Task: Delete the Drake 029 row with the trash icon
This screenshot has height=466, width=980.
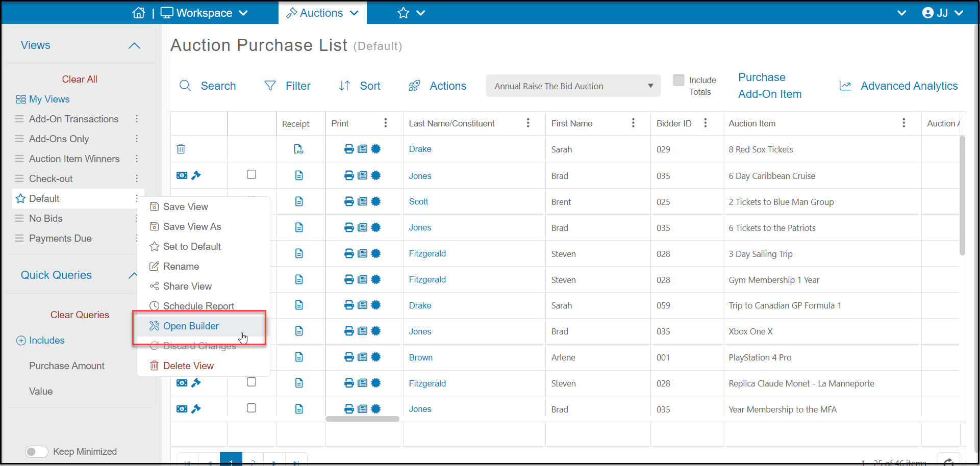Action: [x=181, y=149]
